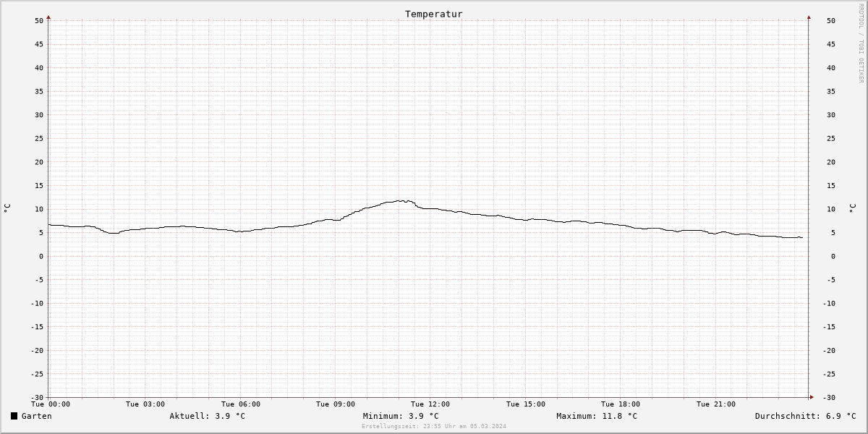The width and height of the screenshot is (868, 434).
Task: Click the 0 label on the right axis
Action: pyautogui.click(x=833, y=256)
